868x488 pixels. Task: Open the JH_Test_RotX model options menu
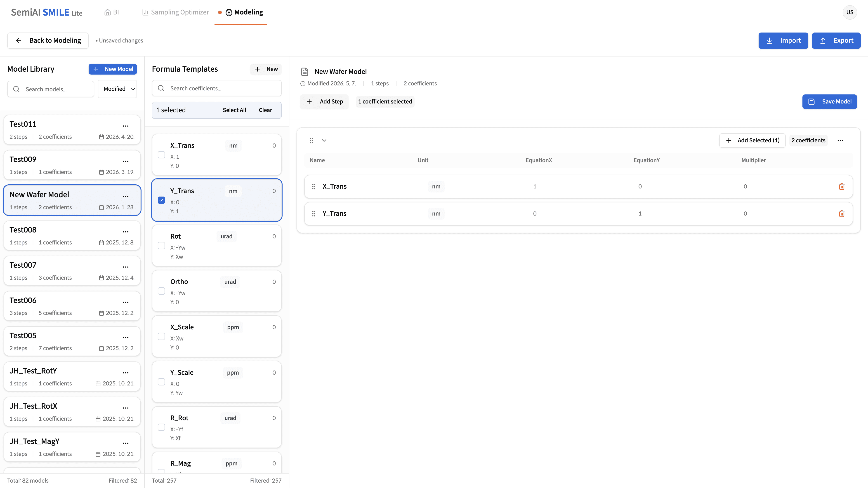tap(126, 408)
